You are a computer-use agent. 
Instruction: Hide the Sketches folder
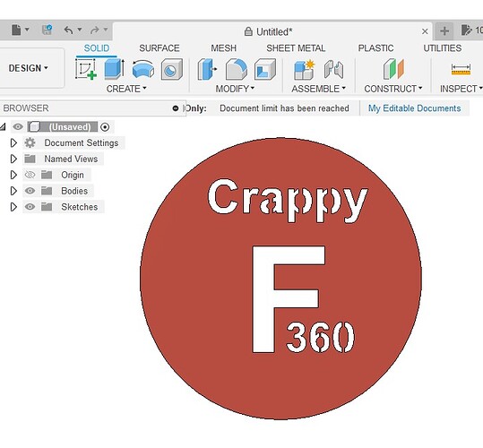30,207
